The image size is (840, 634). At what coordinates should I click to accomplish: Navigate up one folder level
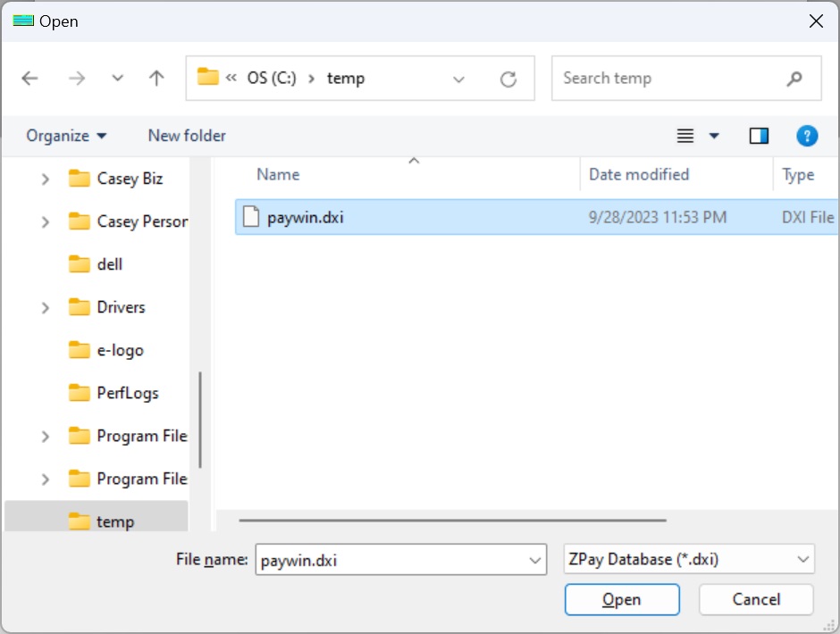click(x=156, y=78)
